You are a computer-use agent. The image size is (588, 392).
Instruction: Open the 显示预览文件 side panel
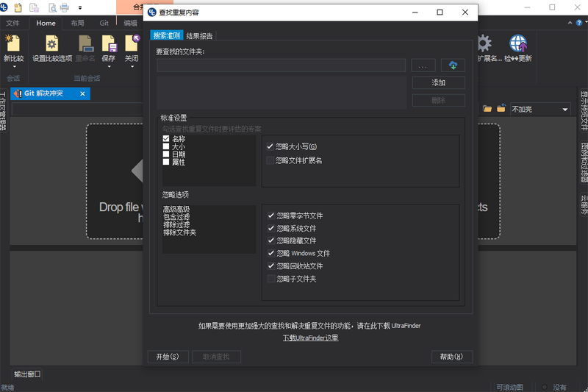tap(584, 110)
